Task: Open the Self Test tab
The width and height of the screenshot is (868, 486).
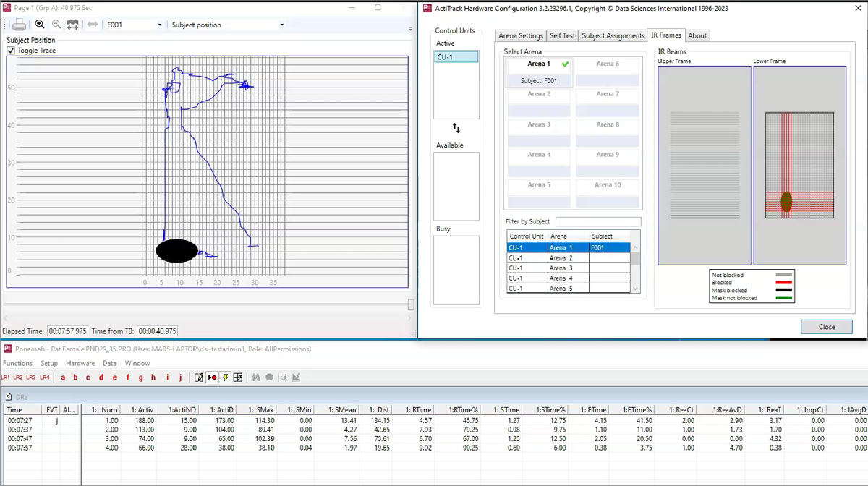Action: (x=562, y=35)
